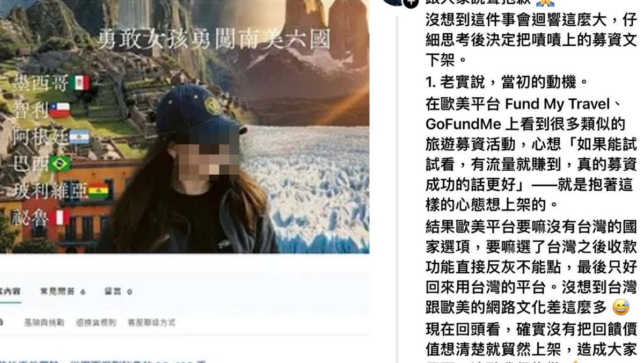Go to 客服聯絡方式 section
Screen dimensions: 644x363
click(x=151, y=323)
